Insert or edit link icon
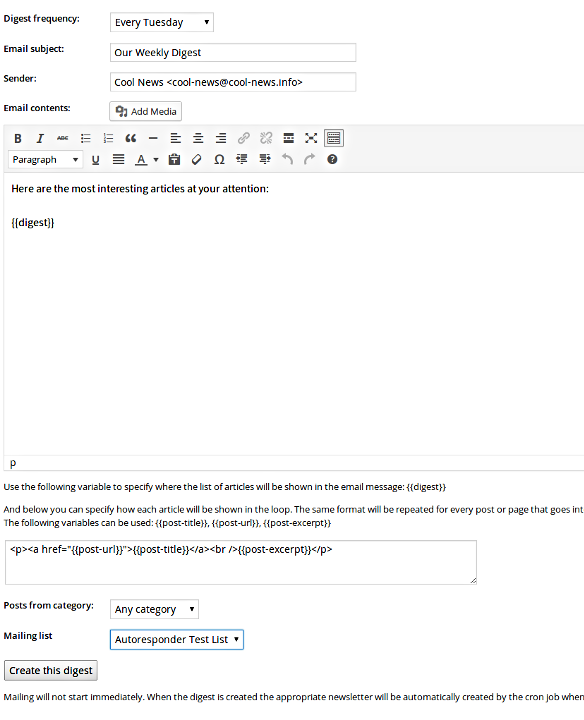Screen dimensions: 584x720 [x=243, y=138]
